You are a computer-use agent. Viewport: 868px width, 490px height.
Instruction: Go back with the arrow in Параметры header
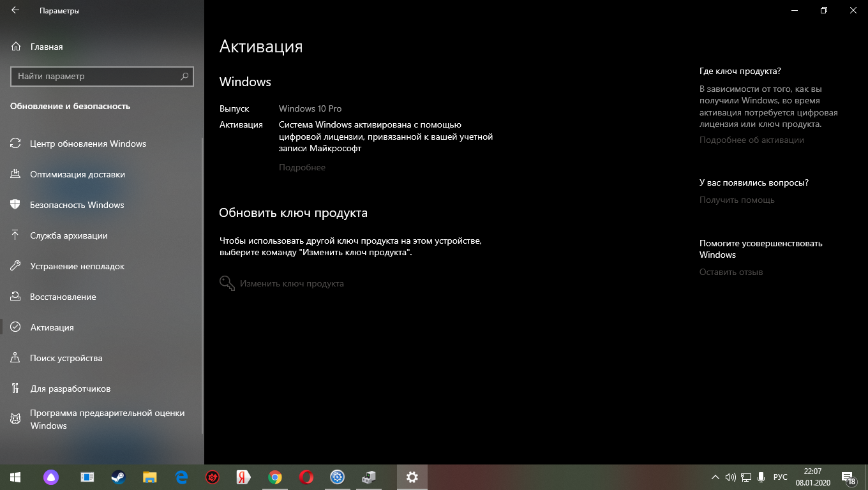click(15, 11)
